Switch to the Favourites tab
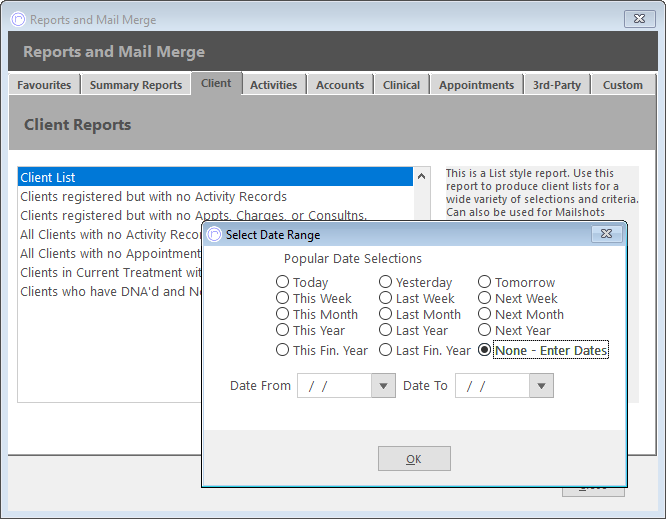 [44, 85]
